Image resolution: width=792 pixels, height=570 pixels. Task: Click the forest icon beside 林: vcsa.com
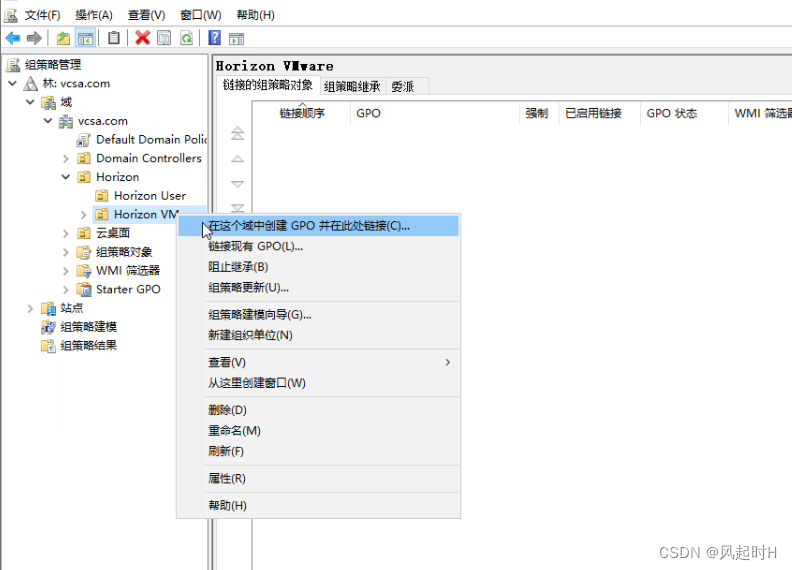31,83
